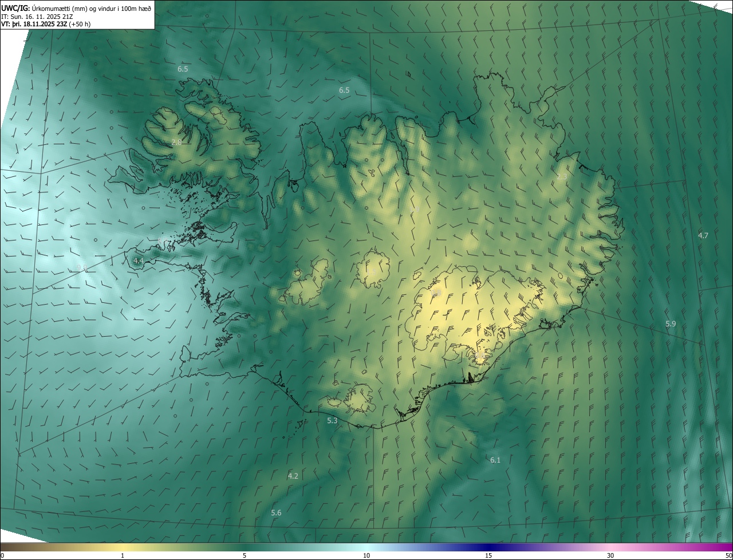
Task: Select the 6.5 value off the north coast
Action: (344, 90)
